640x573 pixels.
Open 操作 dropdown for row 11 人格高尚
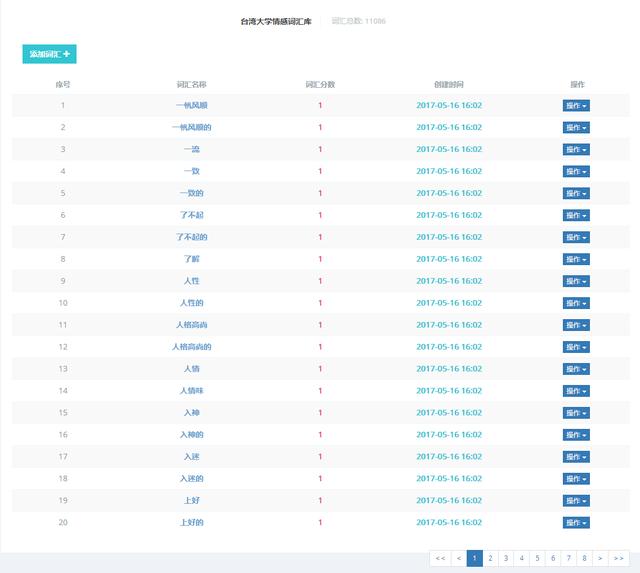pos(576,325)
